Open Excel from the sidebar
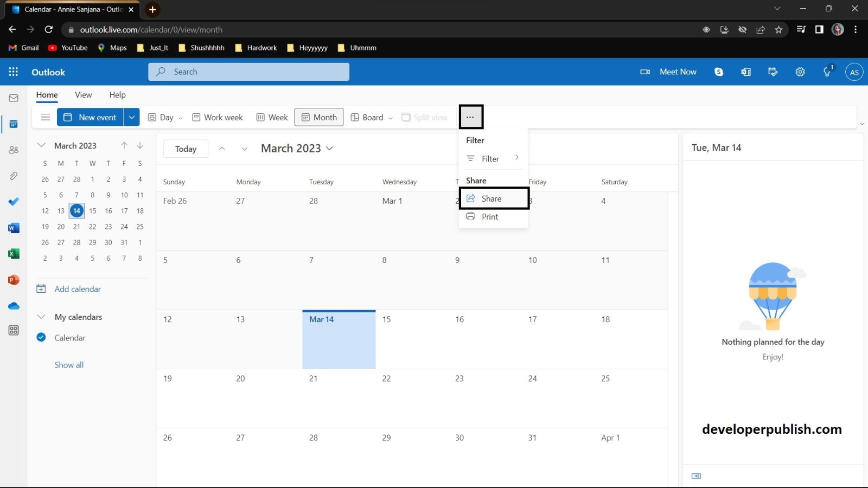Screen dimensions: 868x488 14,253
